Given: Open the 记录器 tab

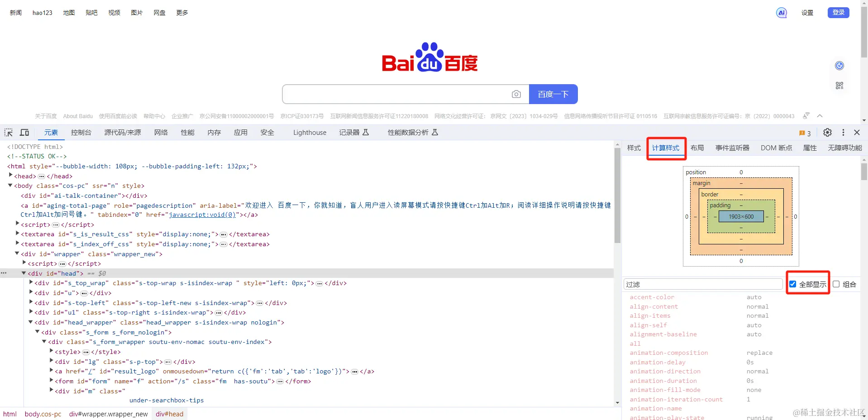Looking at the screenshot, I should [354, 133].
